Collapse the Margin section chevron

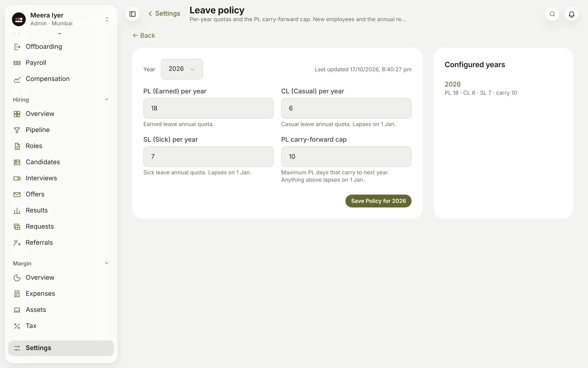[x=106, y=263]
